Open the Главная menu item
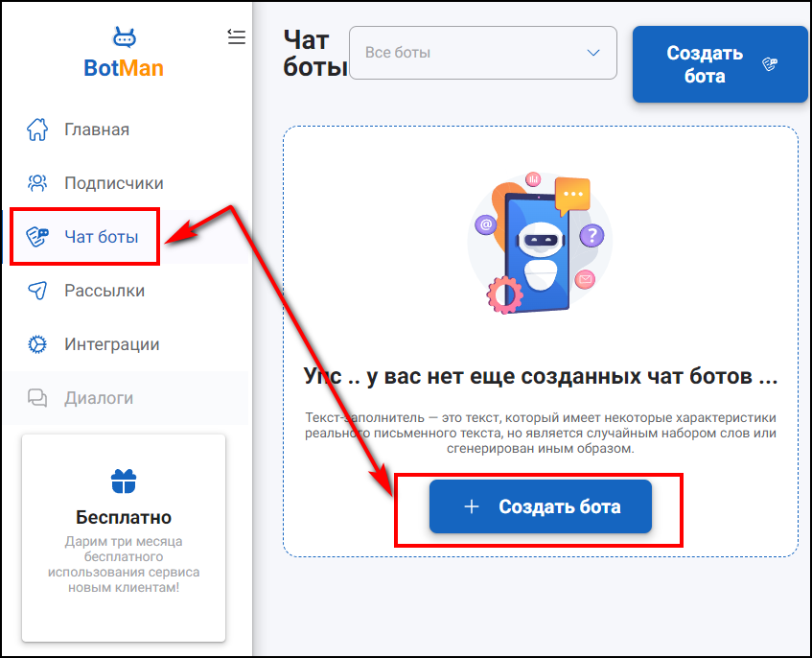 click(x=126, y=129)
